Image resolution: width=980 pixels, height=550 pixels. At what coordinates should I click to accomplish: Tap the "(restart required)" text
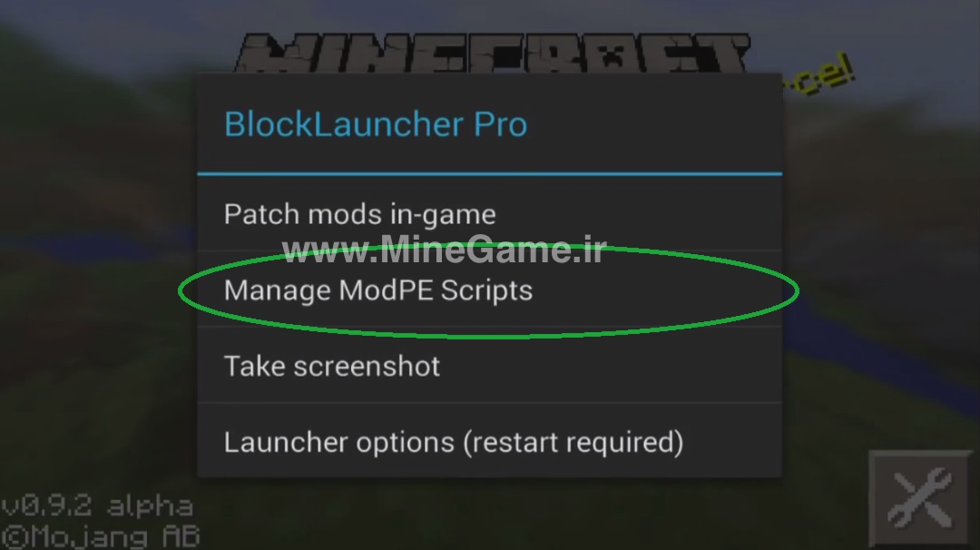point(573,443)
